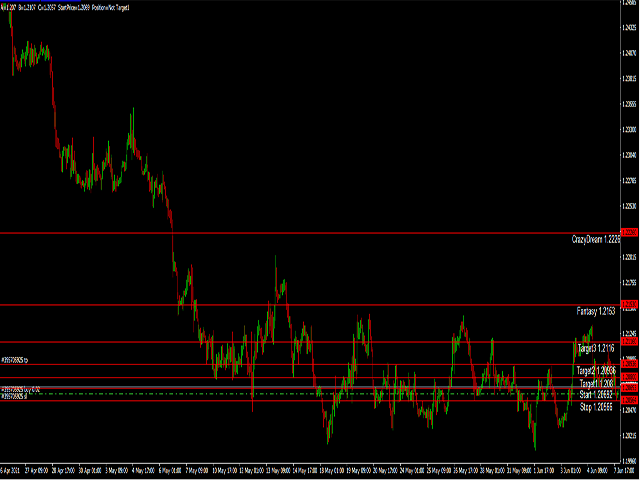Click the red Target3 price tag on axis
Screen dimensions: 640x480
[630, 342]
